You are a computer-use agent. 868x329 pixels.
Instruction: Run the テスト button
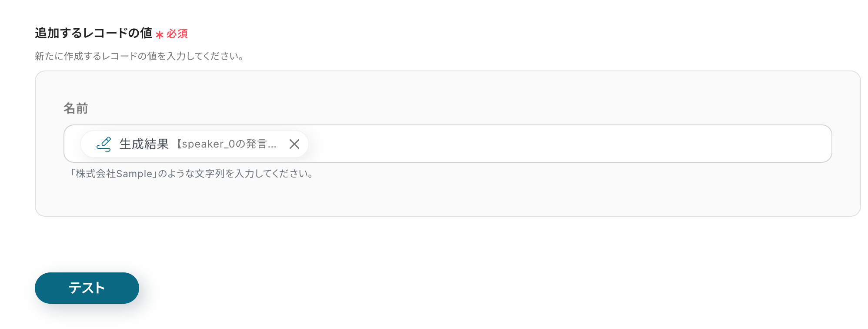(87, 288)
